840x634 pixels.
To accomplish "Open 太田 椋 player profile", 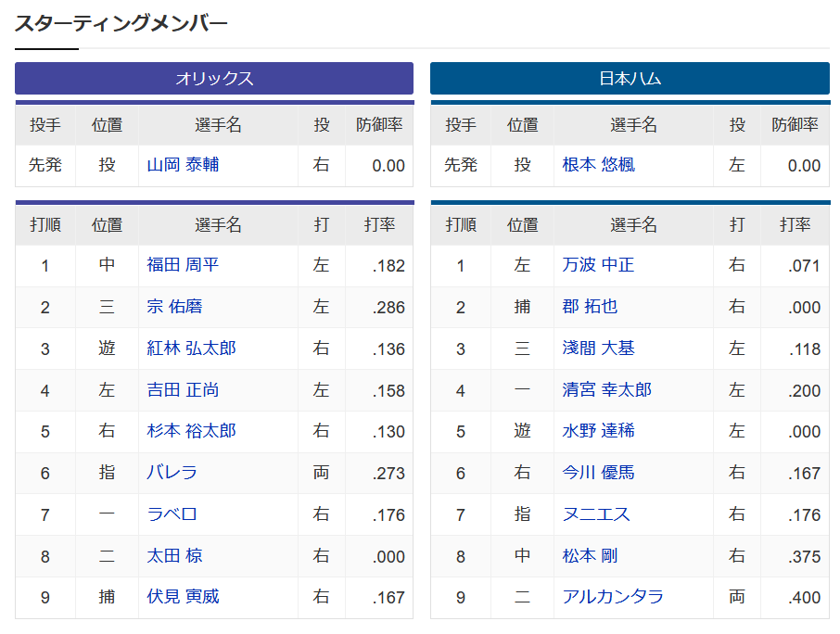I will pyautogui.click(x=174, y=556).
